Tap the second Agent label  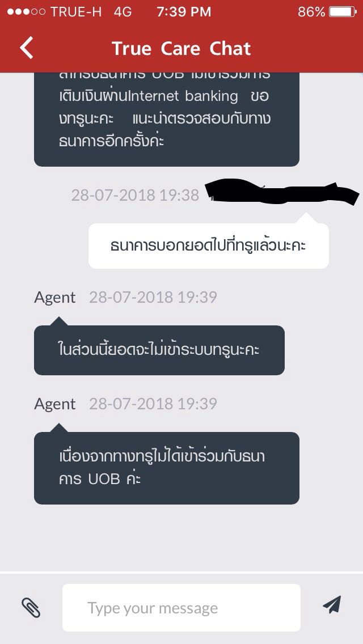pos(54,404)
